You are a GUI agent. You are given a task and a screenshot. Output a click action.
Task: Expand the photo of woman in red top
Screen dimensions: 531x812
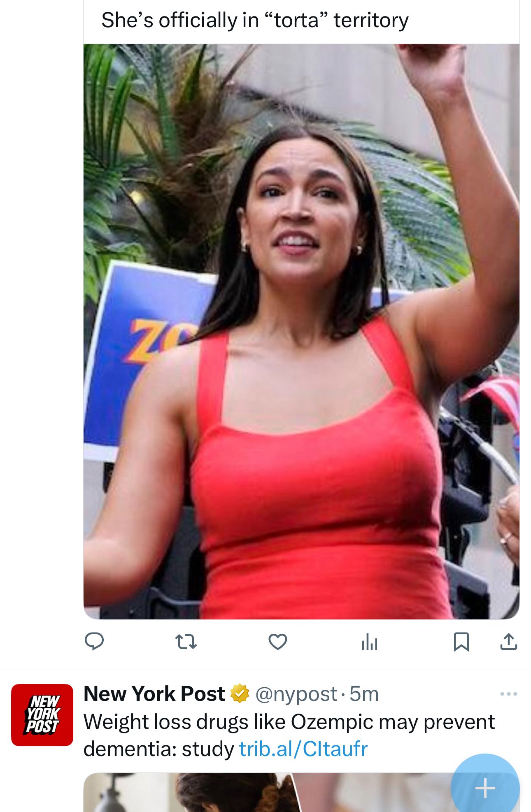[301, 331]
